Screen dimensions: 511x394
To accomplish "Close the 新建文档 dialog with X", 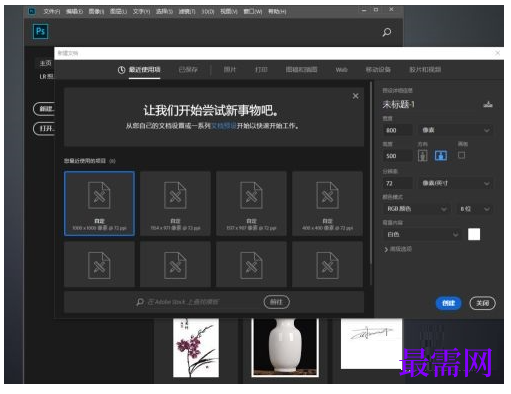I will (498, 53).
